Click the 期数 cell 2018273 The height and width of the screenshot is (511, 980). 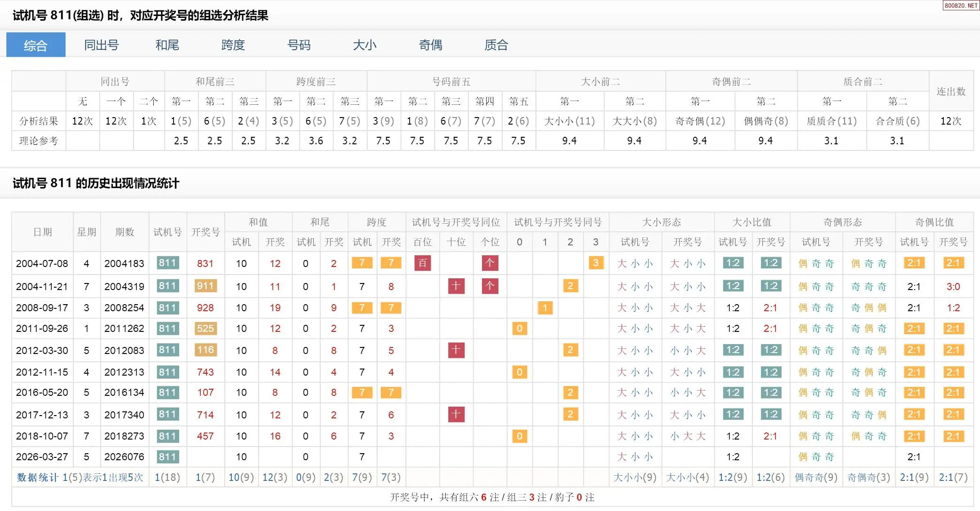(124, 436)
